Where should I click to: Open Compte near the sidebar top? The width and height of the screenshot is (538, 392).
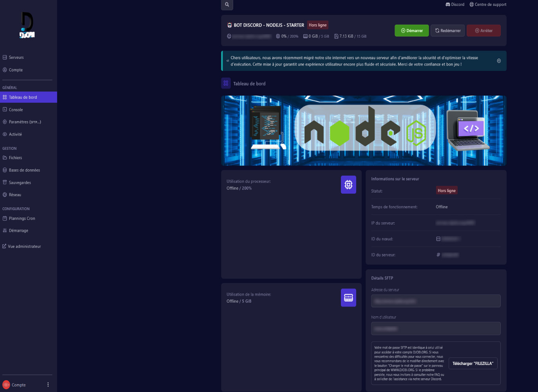coord(28,70)
